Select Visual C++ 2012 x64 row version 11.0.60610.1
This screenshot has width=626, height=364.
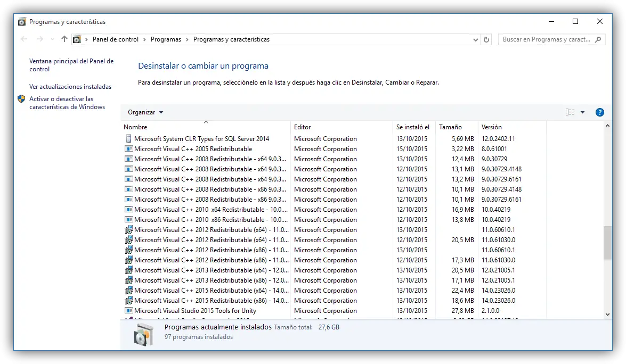click(x=334, y=230)
